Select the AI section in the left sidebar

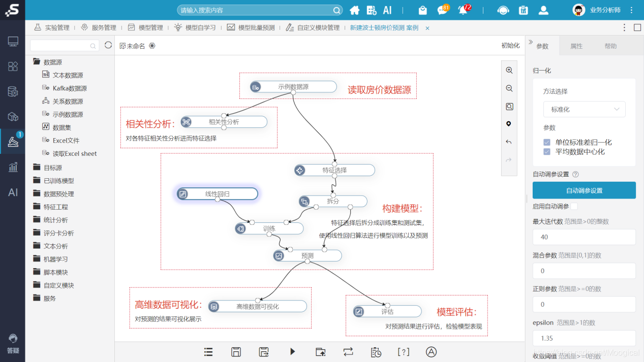click(x=12, y=192)
